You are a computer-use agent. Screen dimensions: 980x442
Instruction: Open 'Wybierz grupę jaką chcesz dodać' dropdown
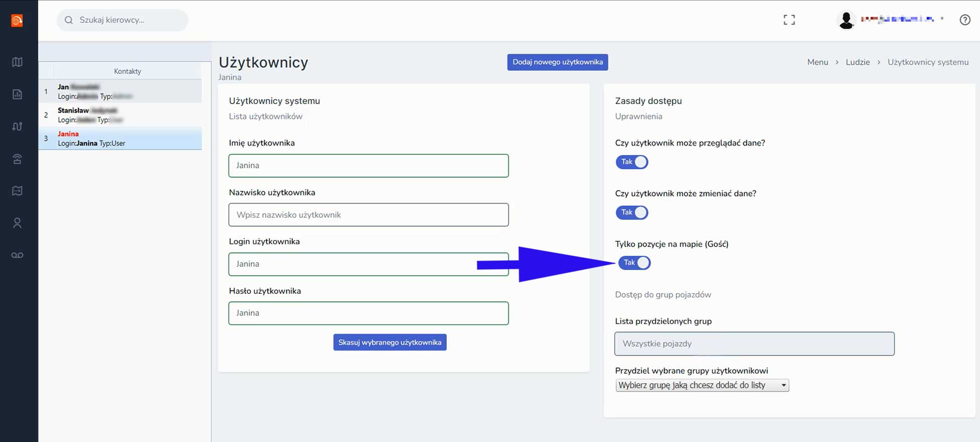pos(702,385)
